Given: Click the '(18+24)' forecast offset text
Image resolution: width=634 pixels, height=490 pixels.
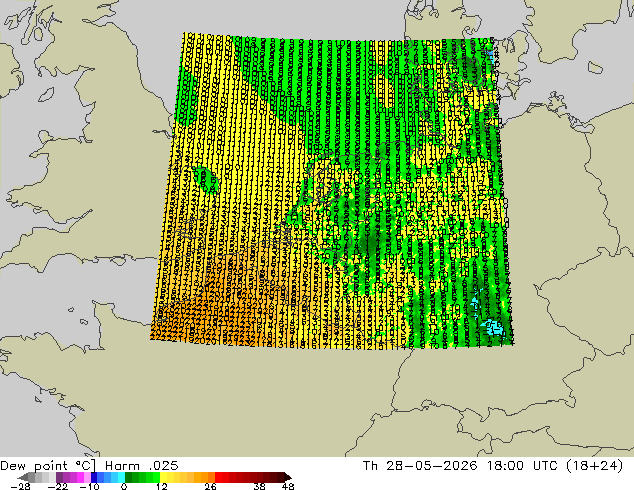Looking at the screenshot, I should coord(595,466).
